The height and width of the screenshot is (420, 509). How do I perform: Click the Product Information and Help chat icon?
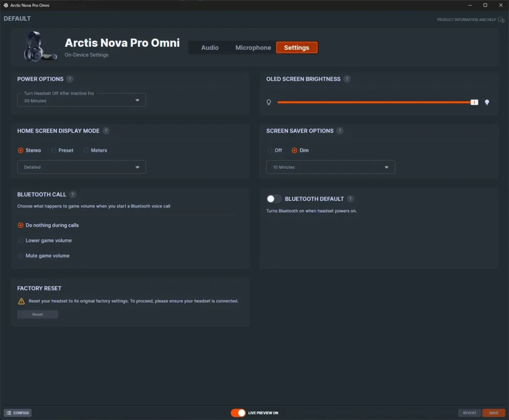pos(501,20)
